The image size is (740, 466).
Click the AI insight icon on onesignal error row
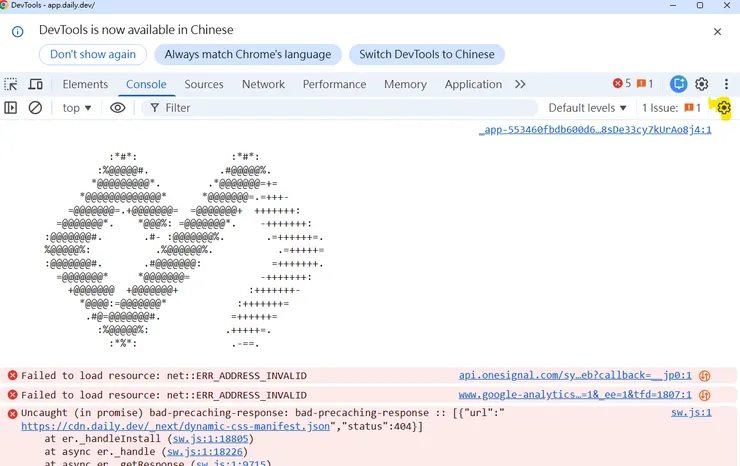[x=705, y=376]
